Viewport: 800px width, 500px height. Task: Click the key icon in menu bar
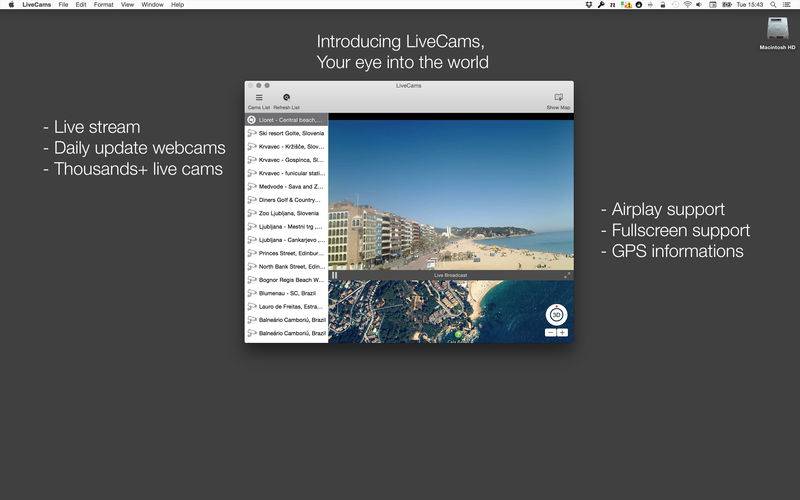click(x=601, y=5)
